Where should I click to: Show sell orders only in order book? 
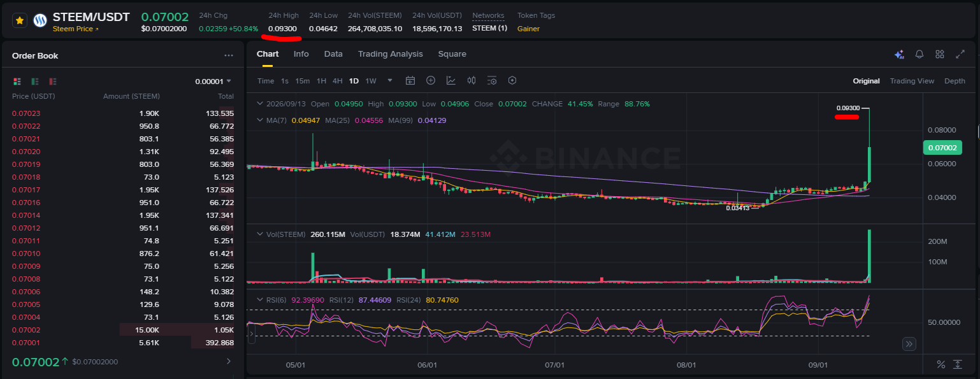[x=53, y=82]
